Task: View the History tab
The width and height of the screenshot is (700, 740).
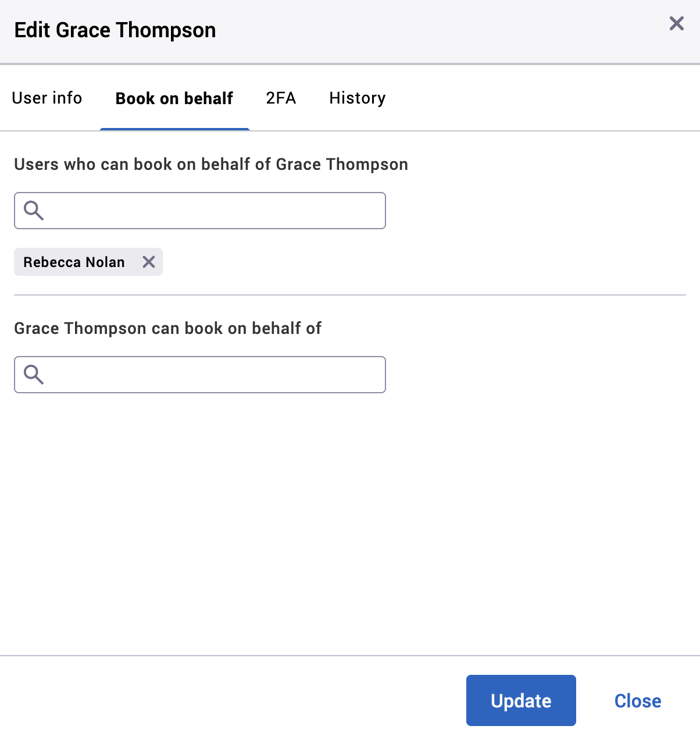Action: [357, 98]
